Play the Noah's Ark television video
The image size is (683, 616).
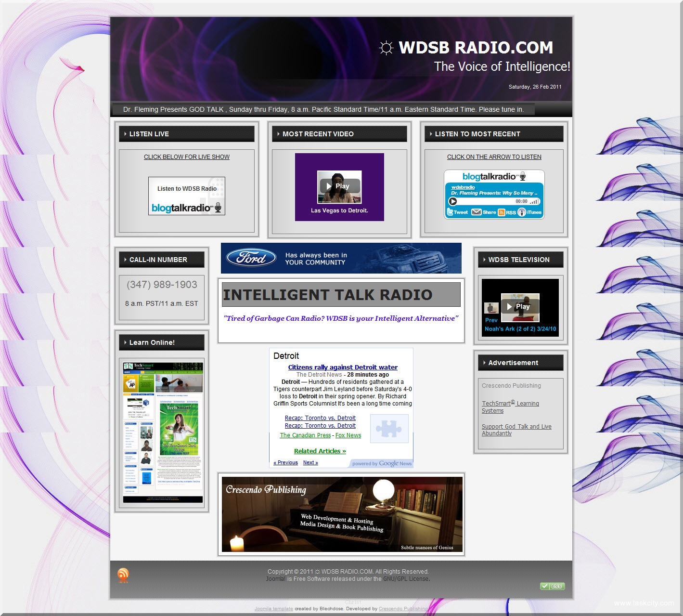520,306
